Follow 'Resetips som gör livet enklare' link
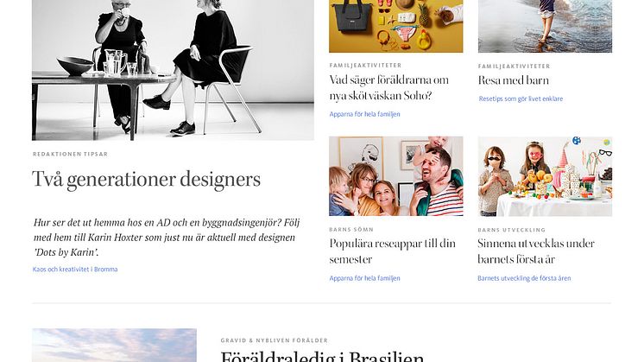This screenshot has height=362, width=644. point(521,98)
